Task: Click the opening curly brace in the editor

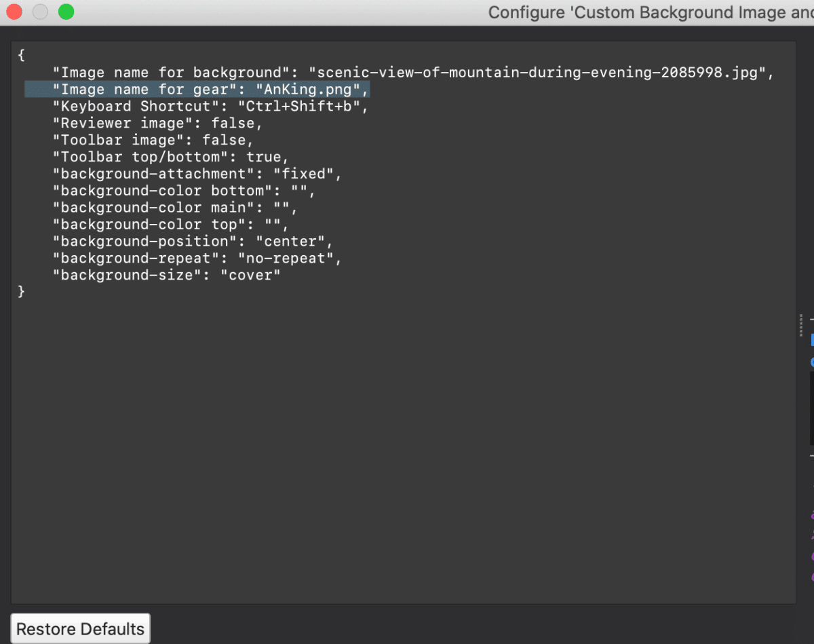Action: click(20, 55)
